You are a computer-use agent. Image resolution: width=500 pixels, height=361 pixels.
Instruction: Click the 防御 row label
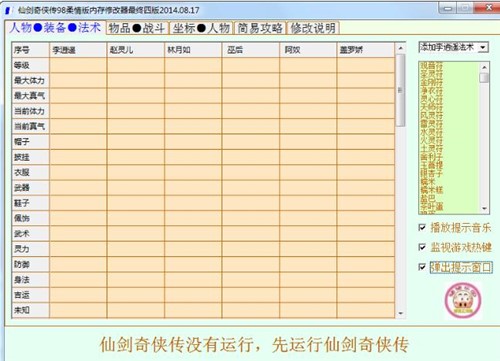30,264
